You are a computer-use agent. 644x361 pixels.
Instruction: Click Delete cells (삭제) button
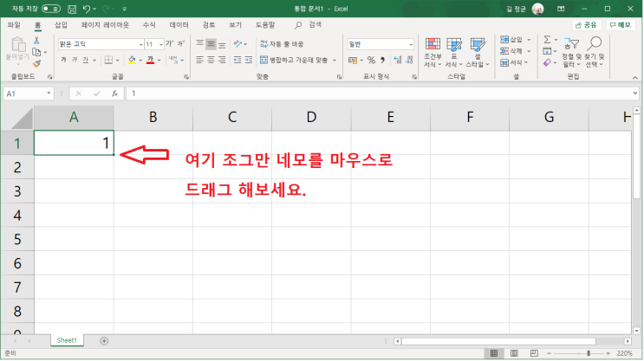click(511, 51)
